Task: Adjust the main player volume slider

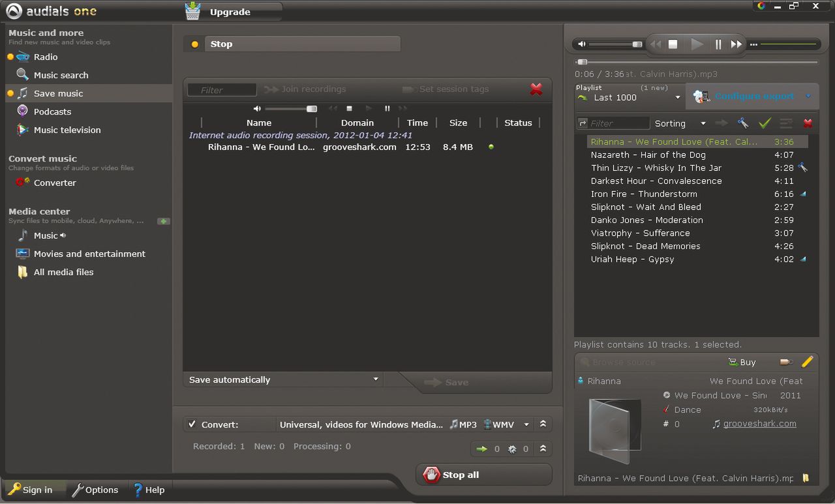Action: (616, 44)
